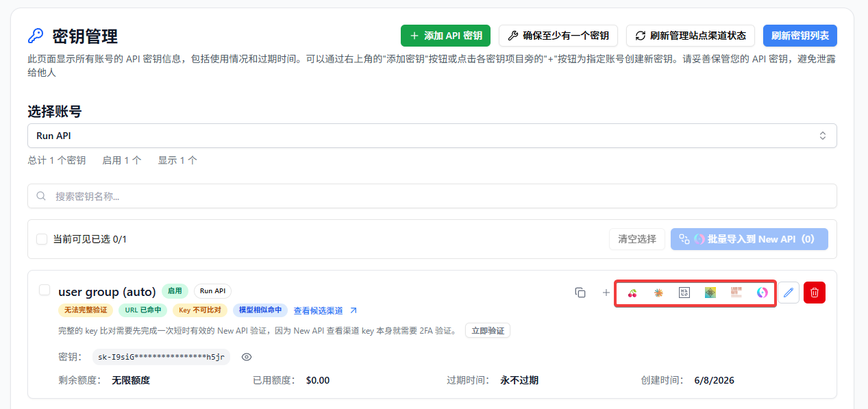Viewport: 868px width, 409px height.
Task: Export key to Cherry Studio cherry icon
Action: [x=632, y=293]
